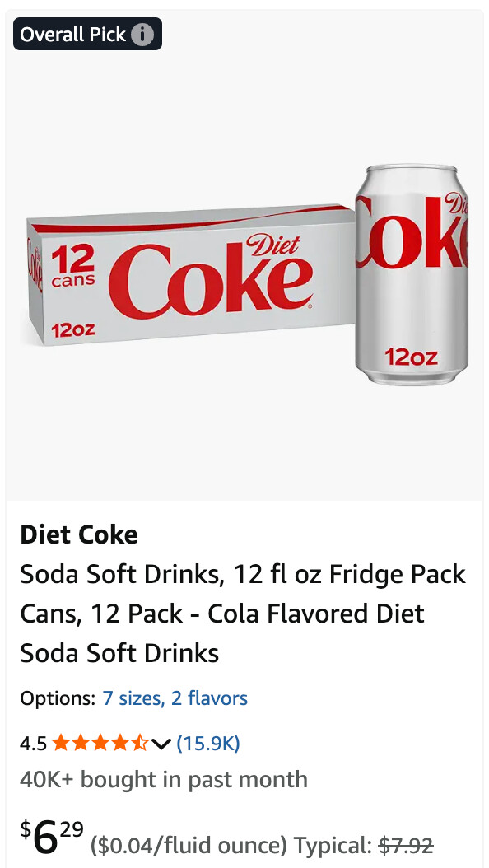
Task: Click the red '12oz' text on the can
Action: pos(411,357)
